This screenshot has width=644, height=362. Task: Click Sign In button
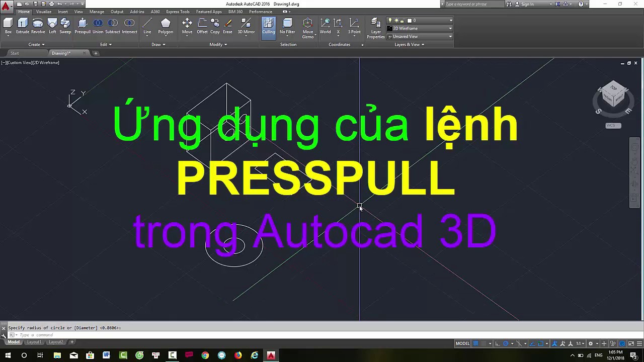[x=527, y=4]
